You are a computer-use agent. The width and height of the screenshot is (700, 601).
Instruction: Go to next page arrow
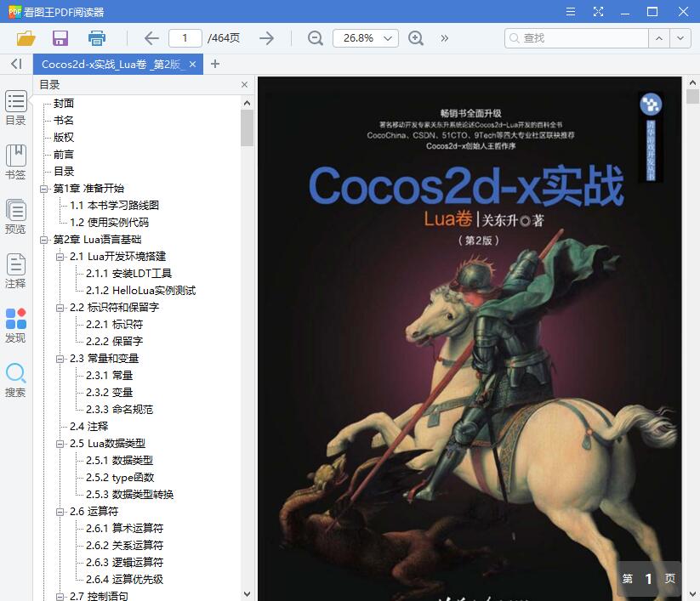click(x=266, y=38)
